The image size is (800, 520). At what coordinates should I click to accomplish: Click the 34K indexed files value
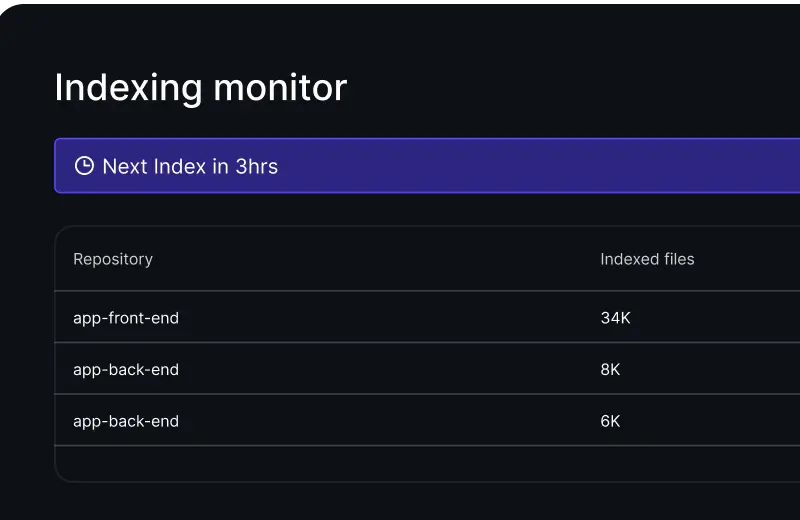point(615,318)
